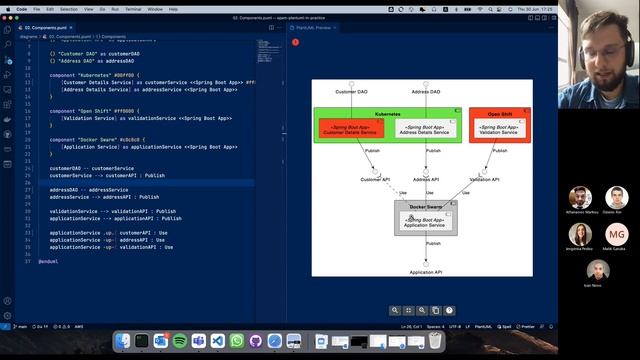Click the main branch indicator in status bar
The height and width of the screenshot is (360, 640).
[x=20, y=327]
